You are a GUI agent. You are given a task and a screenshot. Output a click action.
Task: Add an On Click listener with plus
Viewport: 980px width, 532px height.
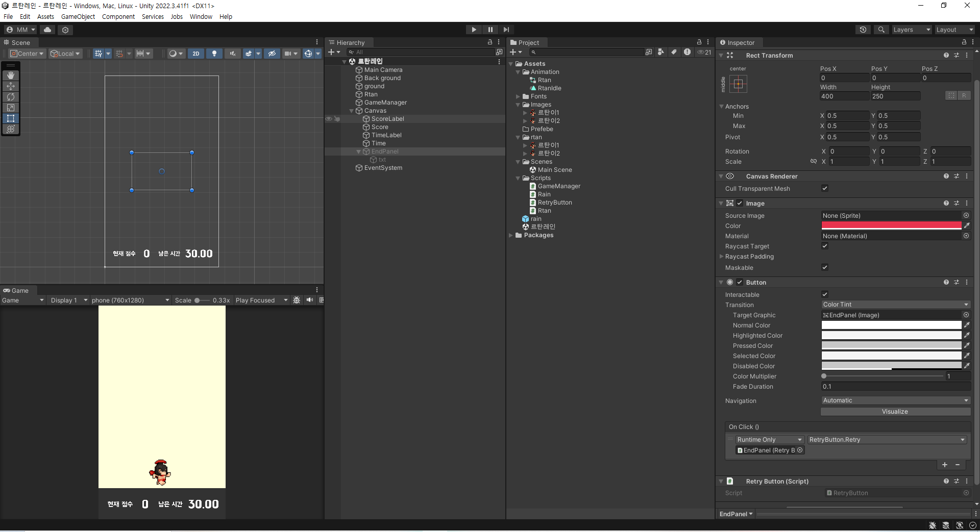tap(945, 465)
